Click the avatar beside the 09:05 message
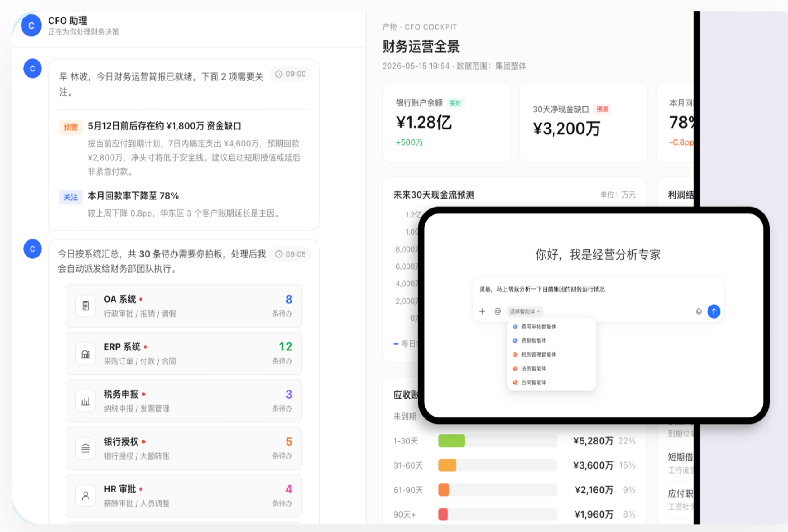Screen dimensions: 788x532 click(x=32, y=249)
